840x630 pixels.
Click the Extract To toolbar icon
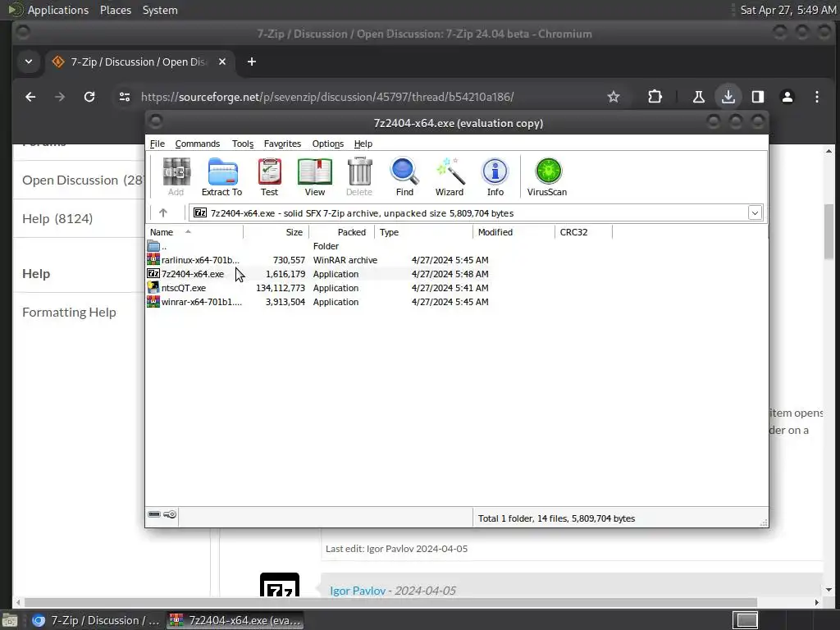point(221,177)
